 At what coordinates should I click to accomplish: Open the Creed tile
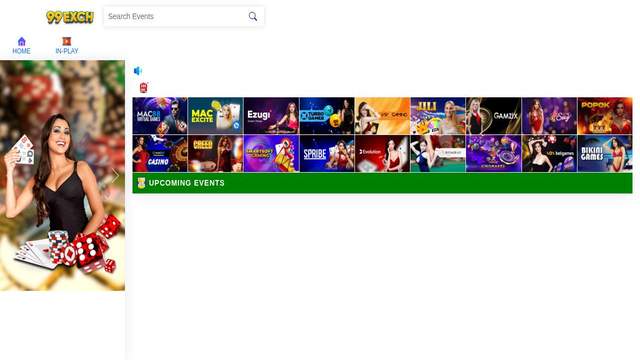[x=216, y=153]
